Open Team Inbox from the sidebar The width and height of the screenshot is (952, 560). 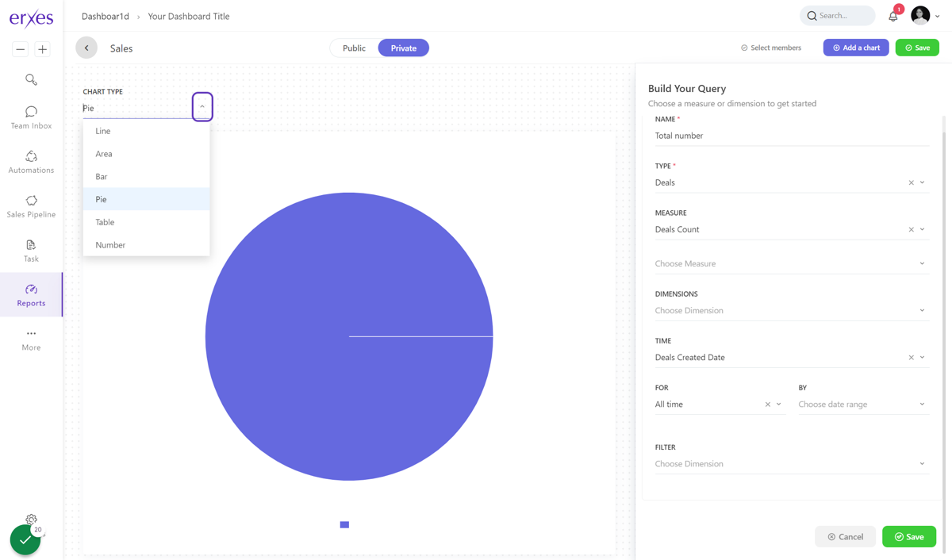click(31, 117)
